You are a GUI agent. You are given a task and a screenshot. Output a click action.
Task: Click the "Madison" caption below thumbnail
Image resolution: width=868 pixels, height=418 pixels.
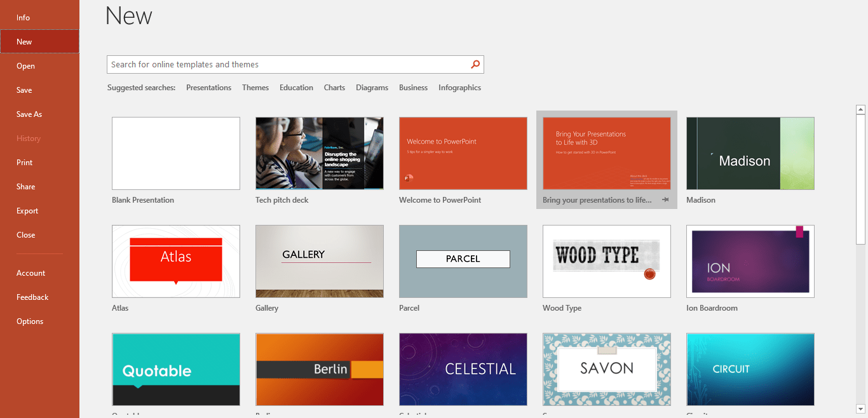701,200
